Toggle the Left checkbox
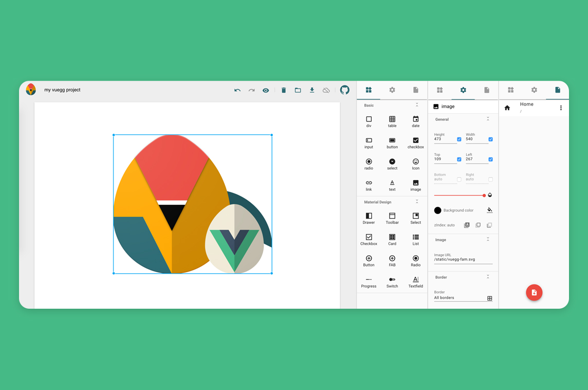Screen dimensions: 588x390 click(490, 159)
